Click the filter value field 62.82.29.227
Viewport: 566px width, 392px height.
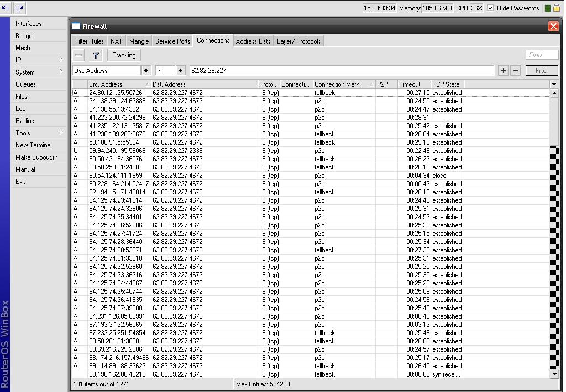pos(342,70)
